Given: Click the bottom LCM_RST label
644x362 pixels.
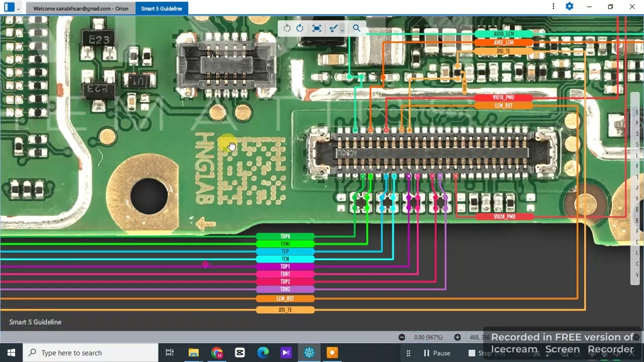Looking at the screenshot, I should click(285, 299).
